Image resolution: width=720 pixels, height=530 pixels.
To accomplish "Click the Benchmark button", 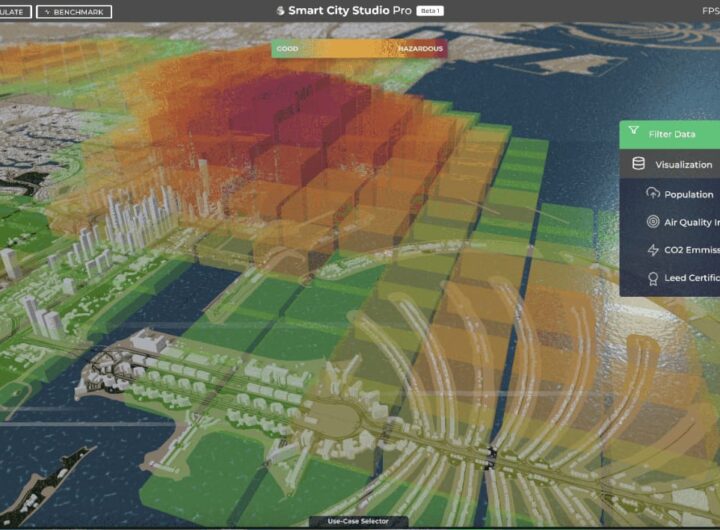I will point(74,12).
